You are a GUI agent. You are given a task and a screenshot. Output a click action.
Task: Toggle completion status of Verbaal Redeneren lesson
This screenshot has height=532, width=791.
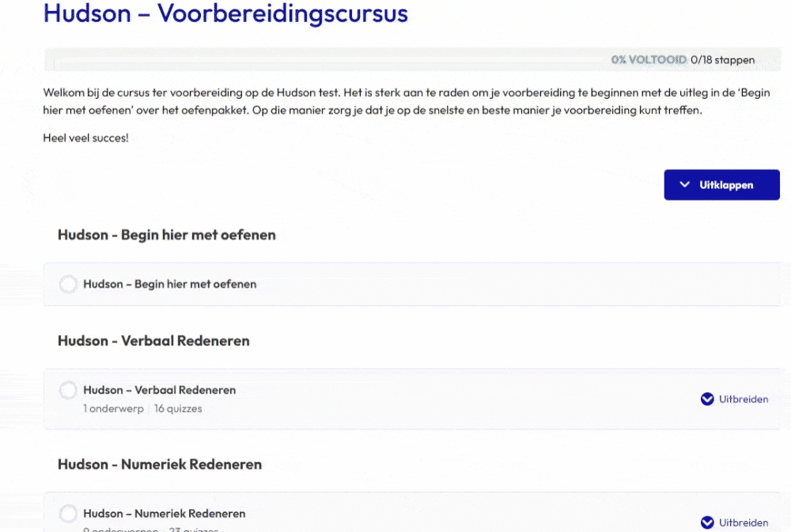point(68,390)
